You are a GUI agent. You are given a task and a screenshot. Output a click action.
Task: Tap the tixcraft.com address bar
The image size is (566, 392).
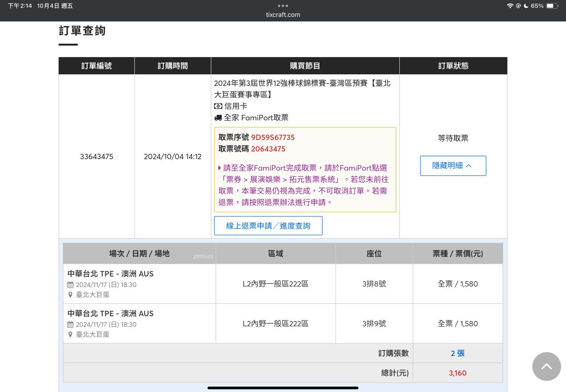pyautogui.click(x=283, y=15)
